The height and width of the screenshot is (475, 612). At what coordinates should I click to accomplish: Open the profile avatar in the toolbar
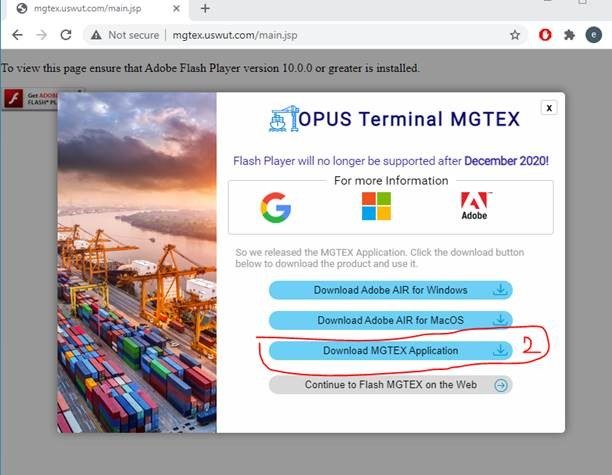pyautogui.click(x=593, y=35)
